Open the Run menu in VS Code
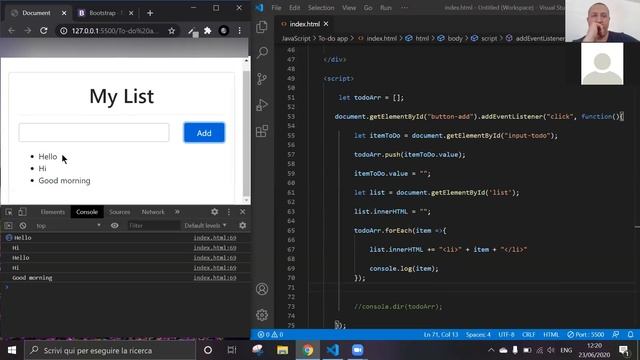This screenshot has width=640, height=360. pyautogui.click(x=386, y=8)
